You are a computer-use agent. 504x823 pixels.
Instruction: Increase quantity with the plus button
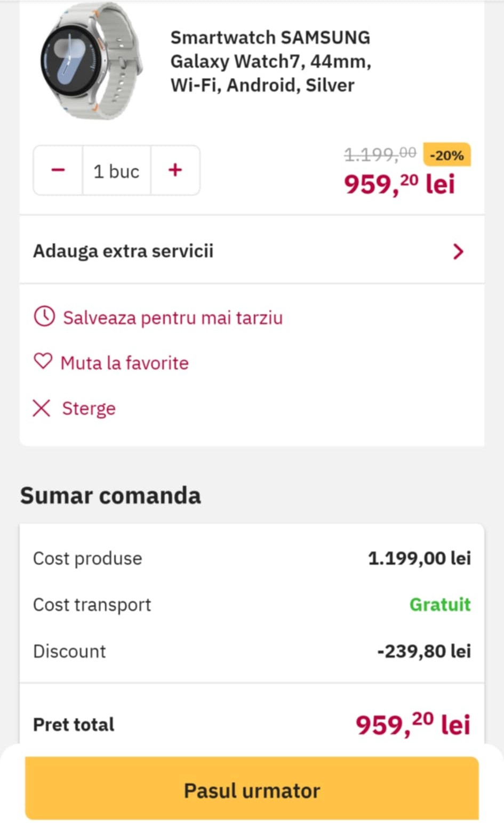pos(175,170)
